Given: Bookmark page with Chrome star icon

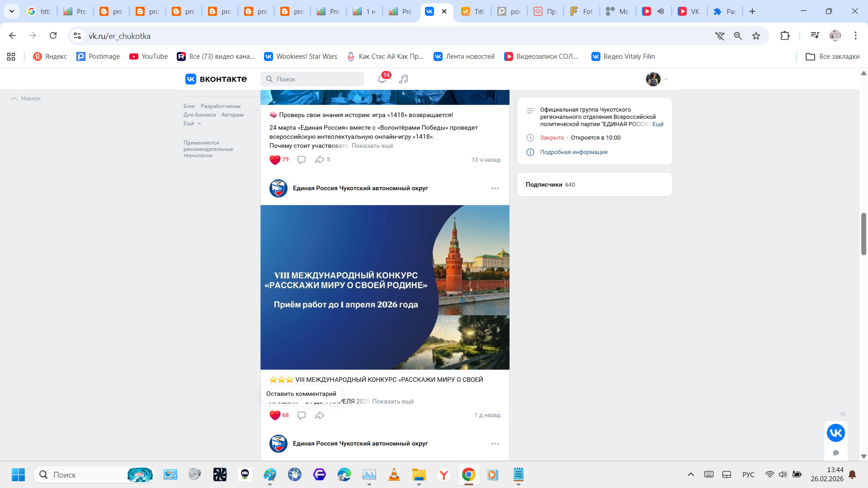Looking at the screenshot, I should (756, 36).
